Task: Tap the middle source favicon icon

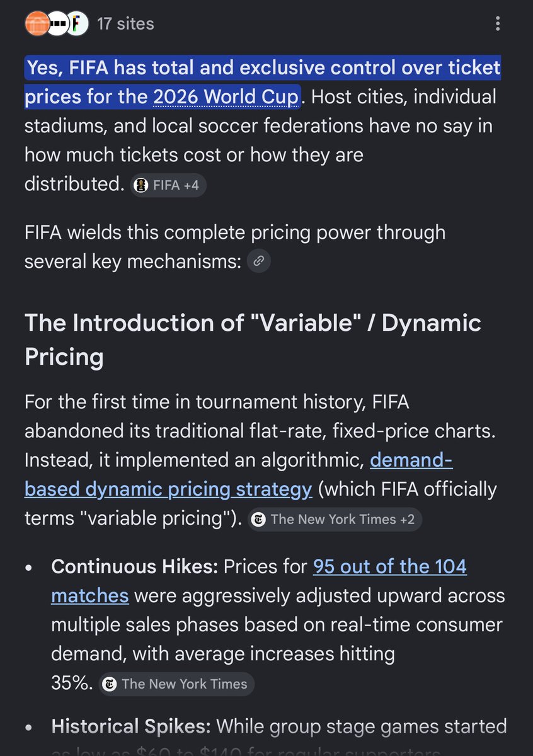Action: tap(57, 24)
